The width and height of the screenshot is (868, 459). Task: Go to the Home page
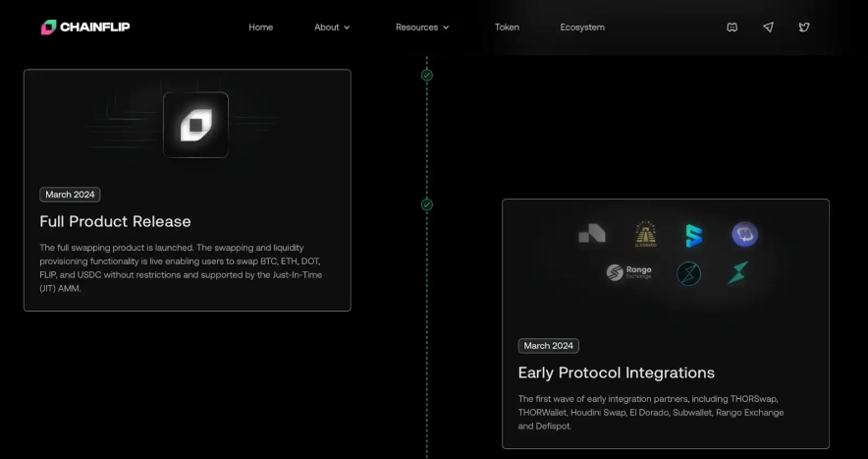coord(260,28)
